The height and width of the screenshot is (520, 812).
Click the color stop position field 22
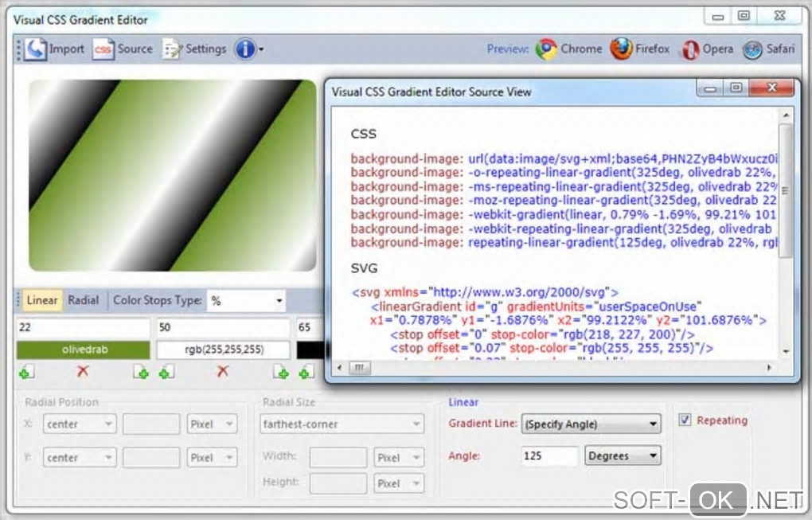click(84, 327)
